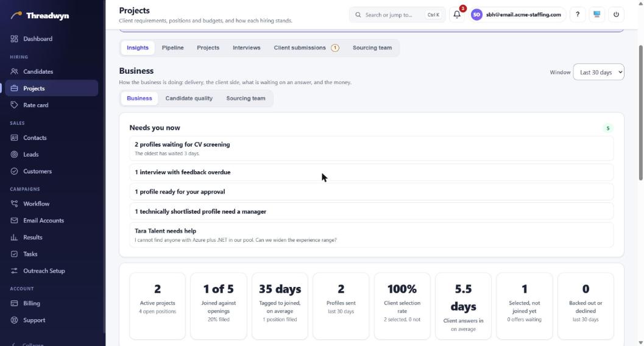The height and width of the screenshot is (346, 644).
Task: Go to Dashboard in sidebar
Action: pos(52,38)
